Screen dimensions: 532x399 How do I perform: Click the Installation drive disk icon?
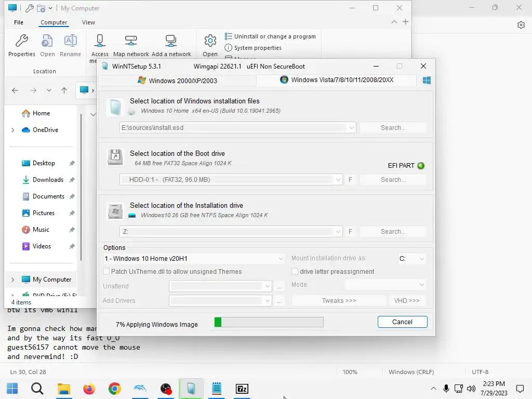pos(115,211)
